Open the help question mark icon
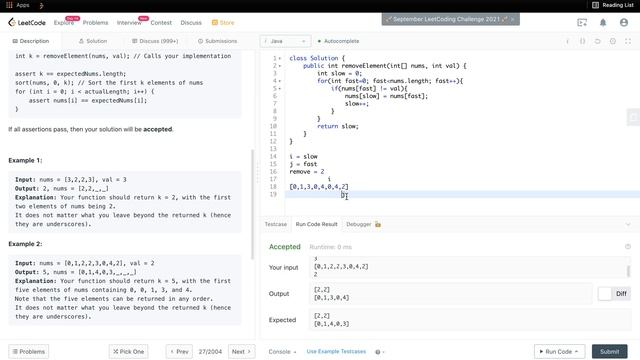Viewport: 640px width, 360px height. coord(378,352)
